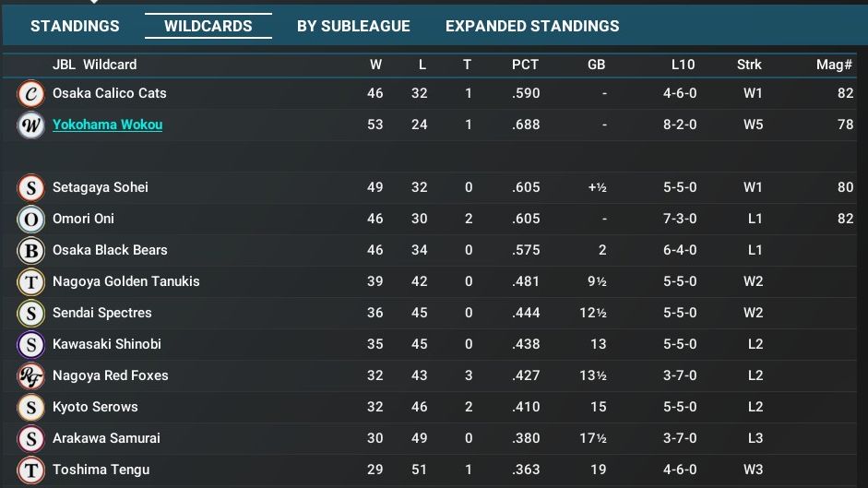
Task: Open the Yokohama Wokou team link
Action: [x=107, y=125]
